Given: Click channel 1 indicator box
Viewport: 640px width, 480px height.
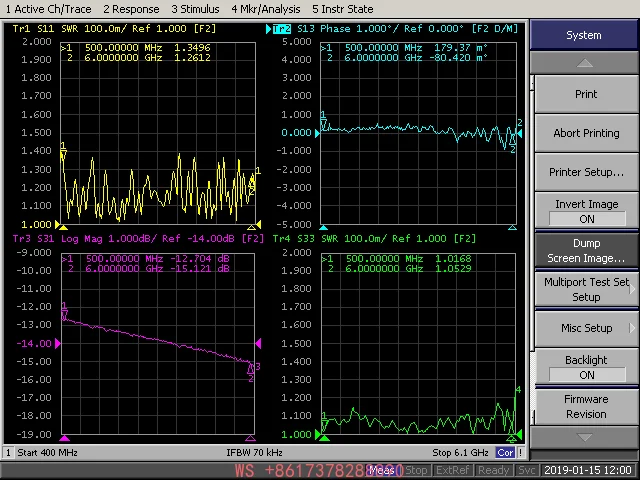Looking at the screenshot, I should (8, 453).
